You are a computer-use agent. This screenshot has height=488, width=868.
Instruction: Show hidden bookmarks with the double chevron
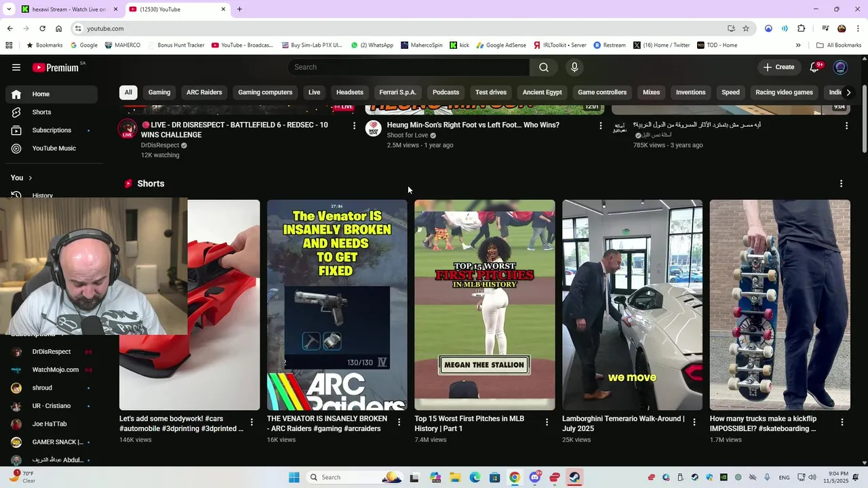[798, 45]
